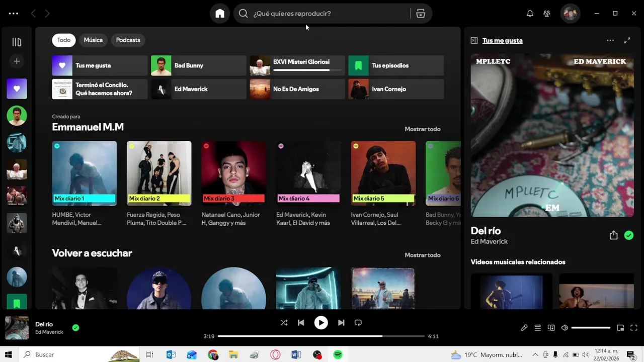Show all for Volver a escuchar
644x362 pixels.
(x=423, y=255)
